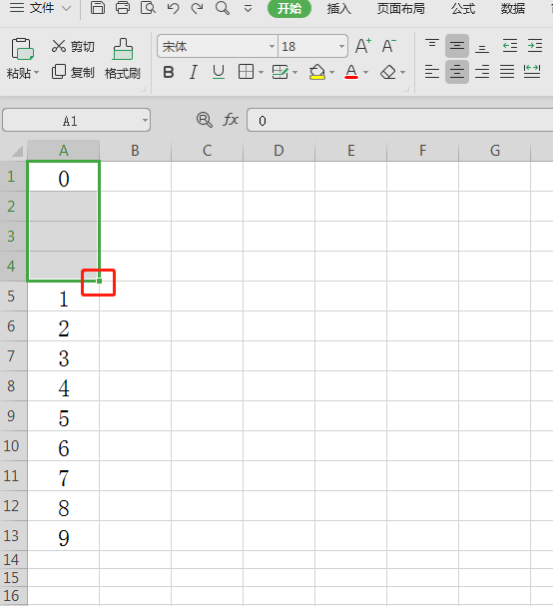Switch to the 插入 tab
The image size is (554, 607).
[x=339, y=9]
